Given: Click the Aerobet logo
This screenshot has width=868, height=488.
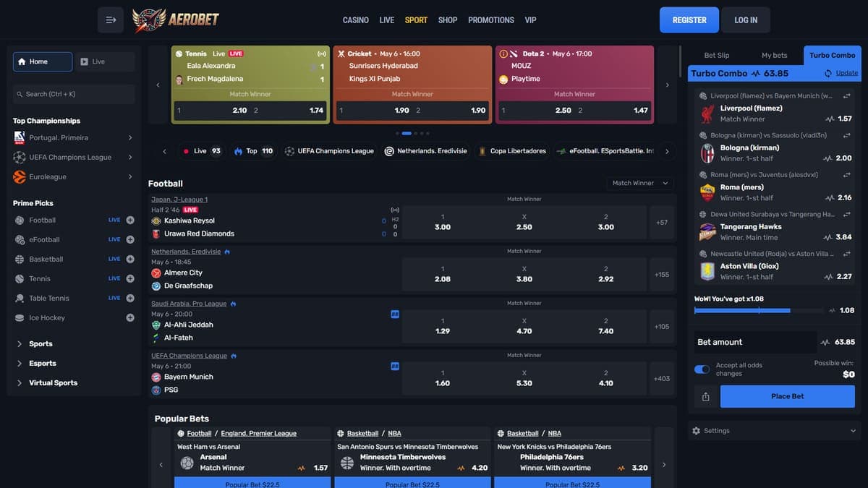Looking at the screenshot, I should (176, 20).
